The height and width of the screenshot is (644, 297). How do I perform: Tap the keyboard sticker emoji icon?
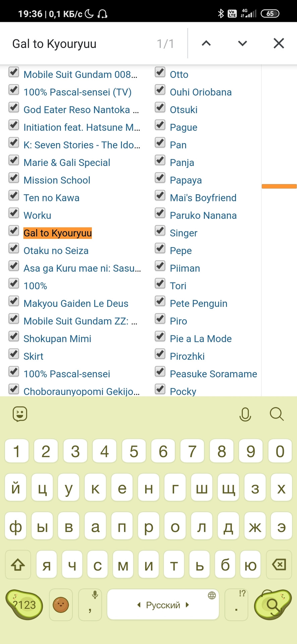[x=20, y=414]
